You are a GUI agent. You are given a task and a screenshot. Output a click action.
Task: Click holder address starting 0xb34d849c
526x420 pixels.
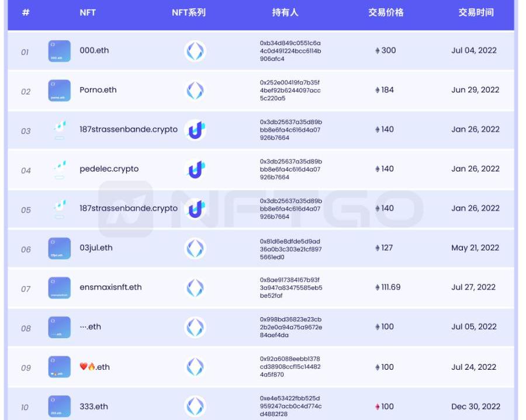tap(290, 51)
